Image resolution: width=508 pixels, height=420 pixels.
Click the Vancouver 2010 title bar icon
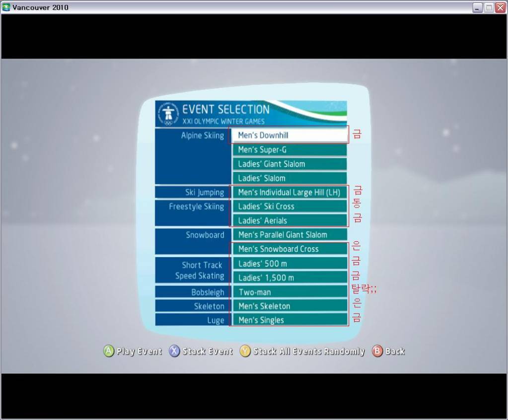pyautogui.click(x=6, y=7)
